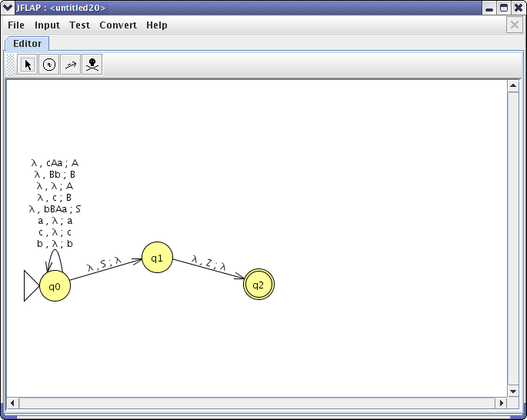Open the File menu
This screenshot has width=527, height=420.
pos(16,25)
